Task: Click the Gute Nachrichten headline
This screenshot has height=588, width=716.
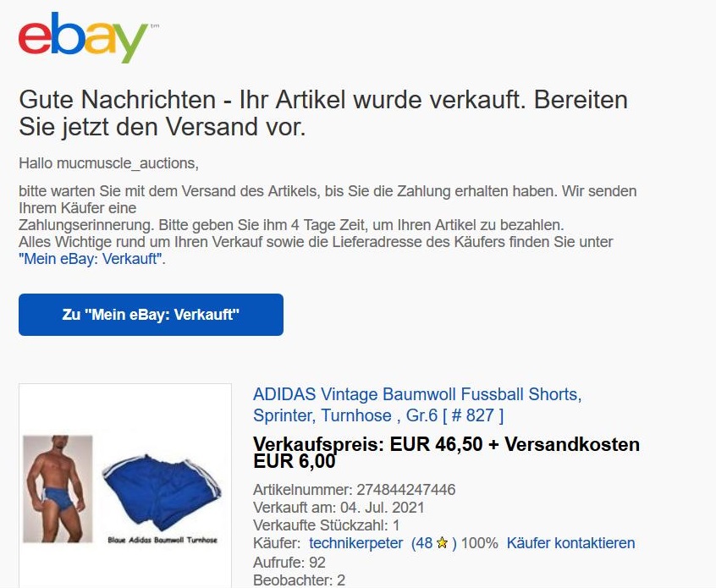Action: [x=322, y=113]
